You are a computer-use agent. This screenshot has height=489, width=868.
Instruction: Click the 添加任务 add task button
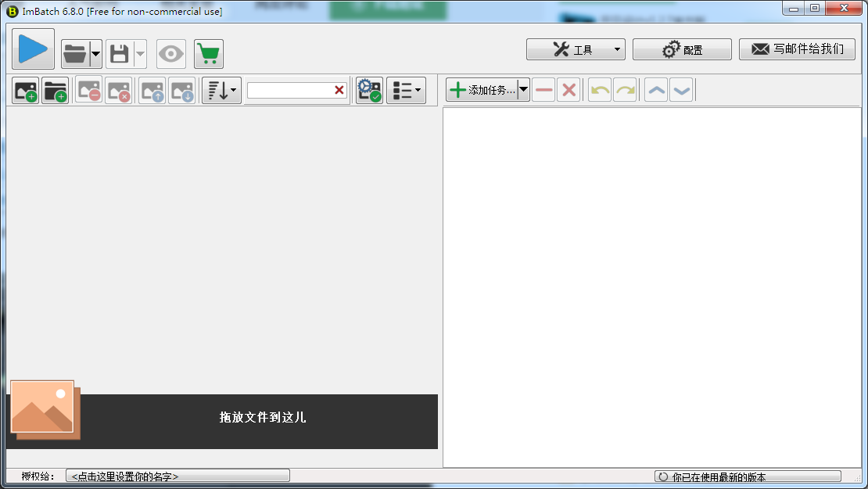coord(482,90)
